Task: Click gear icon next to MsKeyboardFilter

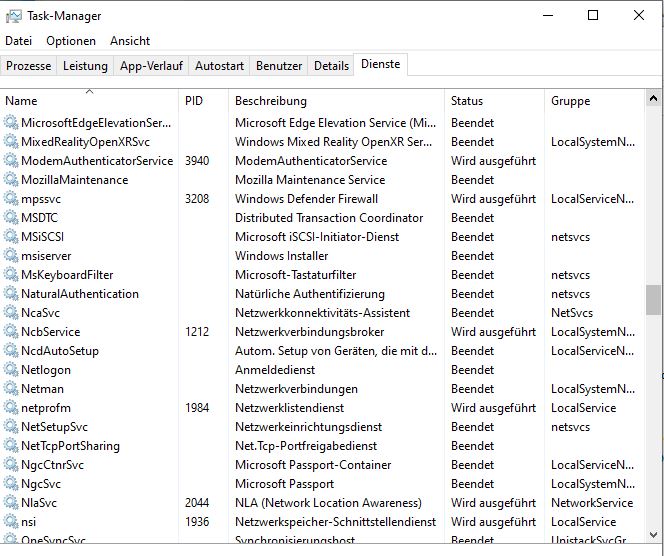Action: tap(11, 275)
